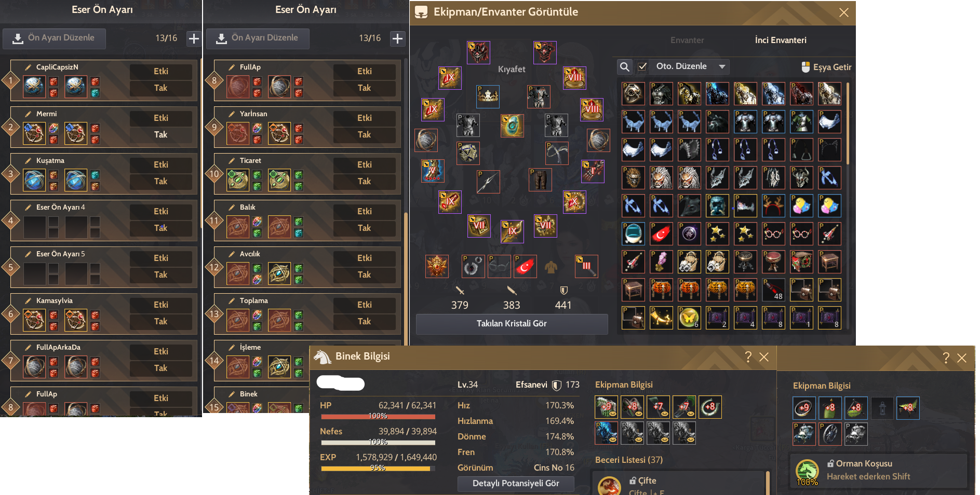Screen dimensions: 980x495
Task: Click the Çifte skill icon
Action: (609, 485)
